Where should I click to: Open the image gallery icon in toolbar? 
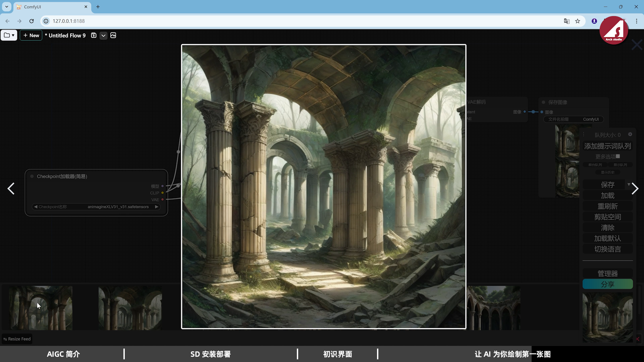coord(113,35)
